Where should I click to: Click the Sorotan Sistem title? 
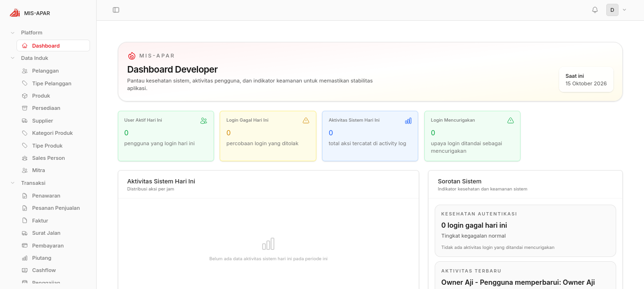point(460,181)
